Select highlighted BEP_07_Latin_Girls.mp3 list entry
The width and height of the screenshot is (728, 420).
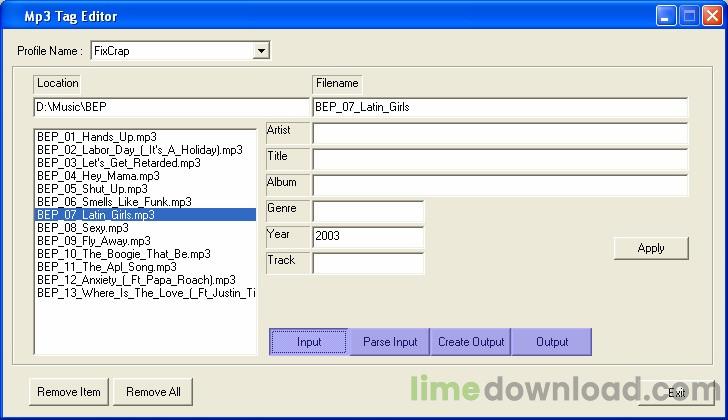145,215
